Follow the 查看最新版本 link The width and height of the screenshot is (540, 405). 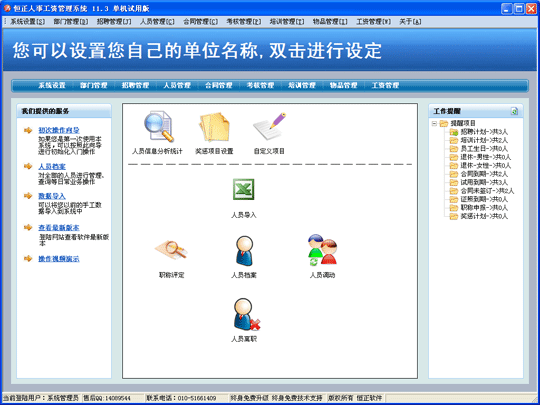pyautogui.click(x=59, y=228)
